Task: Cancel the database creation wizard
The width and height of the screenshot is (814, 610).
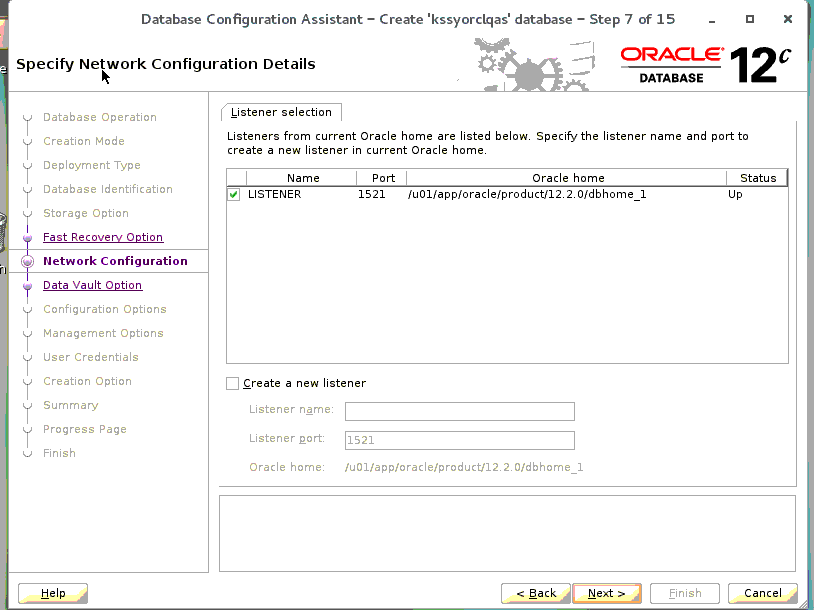Action: (x=762, y=593)
